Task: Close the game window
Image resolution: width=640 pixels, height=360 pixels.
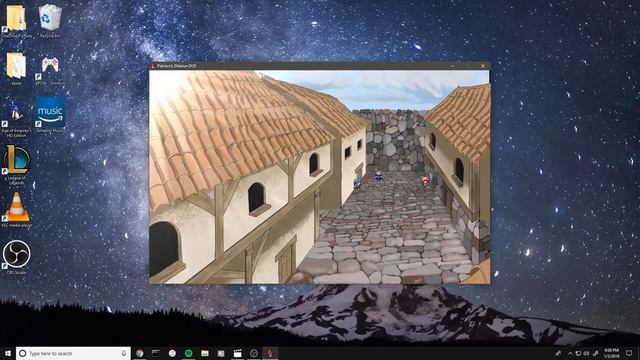Action: pos(483,66)
